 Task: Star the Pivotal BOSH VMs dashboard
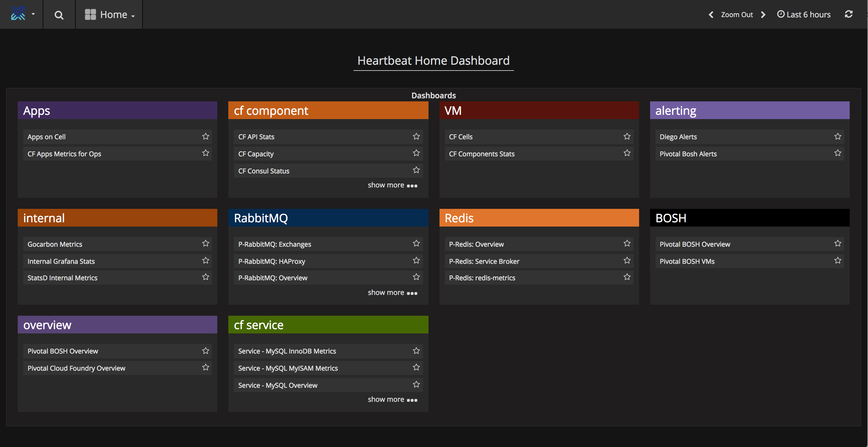click(x=838, y=260)
